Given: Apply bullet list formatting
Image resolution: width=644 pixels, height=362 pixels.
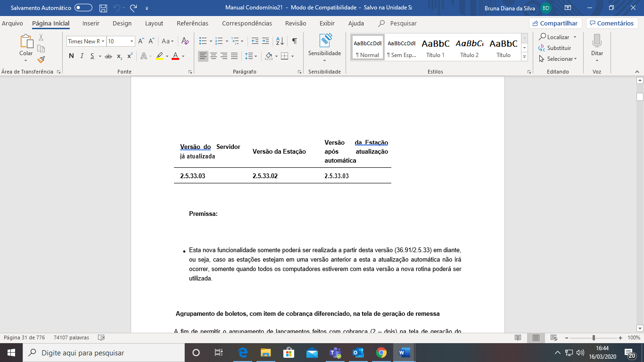Looking at the screenshot, I should pos(203,41).
